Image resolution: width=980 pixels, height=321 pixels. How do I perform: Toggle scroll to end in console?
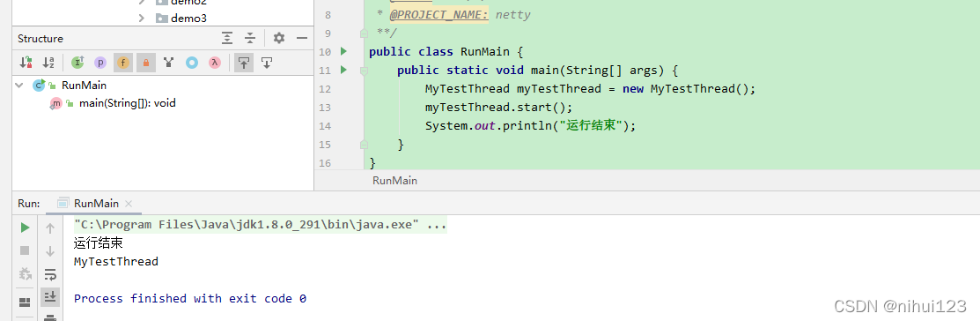(x=50, y=296)
